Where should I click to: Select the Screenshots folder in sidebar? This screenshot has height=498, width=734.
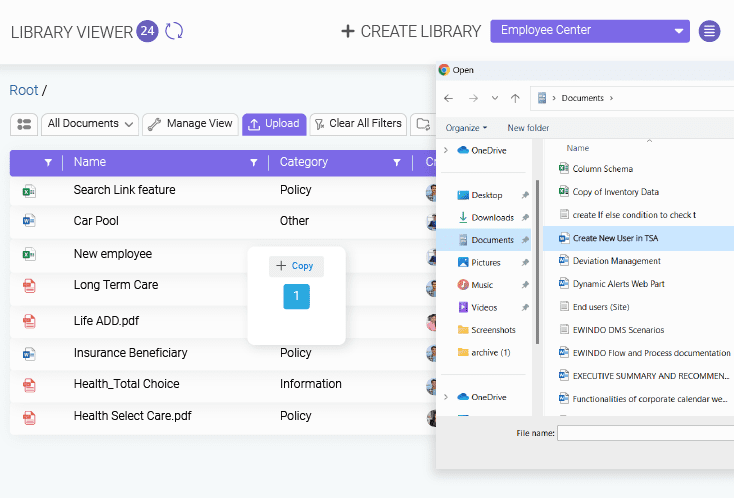[x=486, y=330]
